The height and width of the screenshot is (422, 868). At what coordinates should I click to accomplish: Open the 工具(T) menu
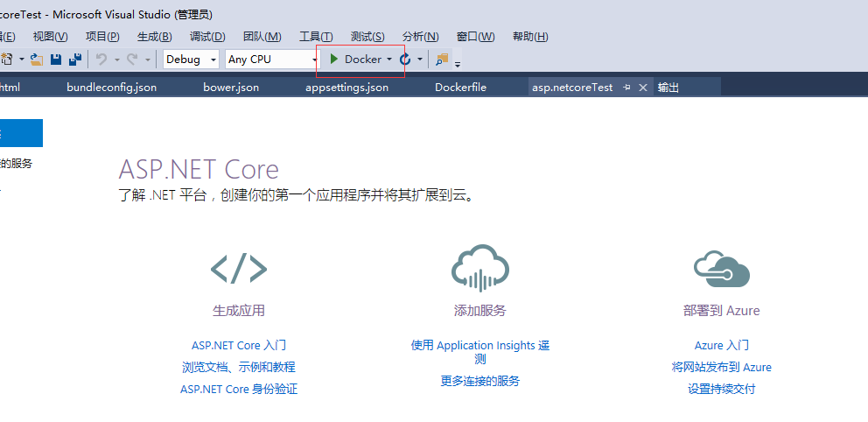tap(316, 37)
